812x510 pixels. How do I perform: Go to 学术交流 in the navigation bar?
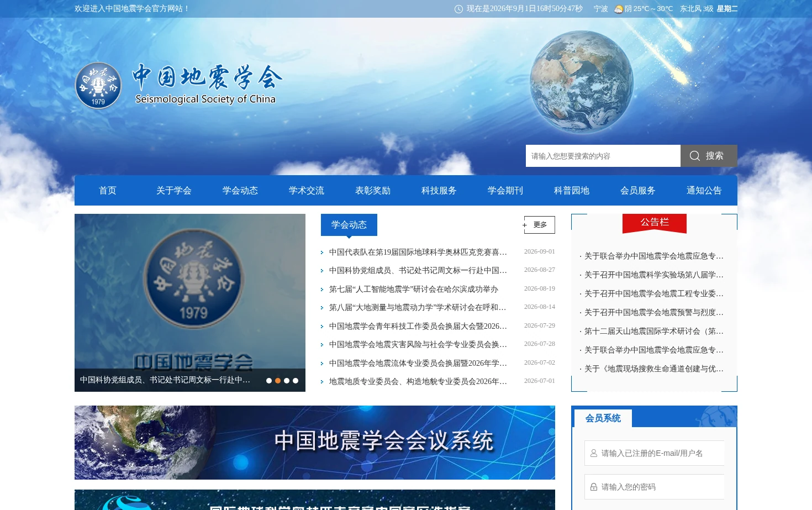point(307,191)
